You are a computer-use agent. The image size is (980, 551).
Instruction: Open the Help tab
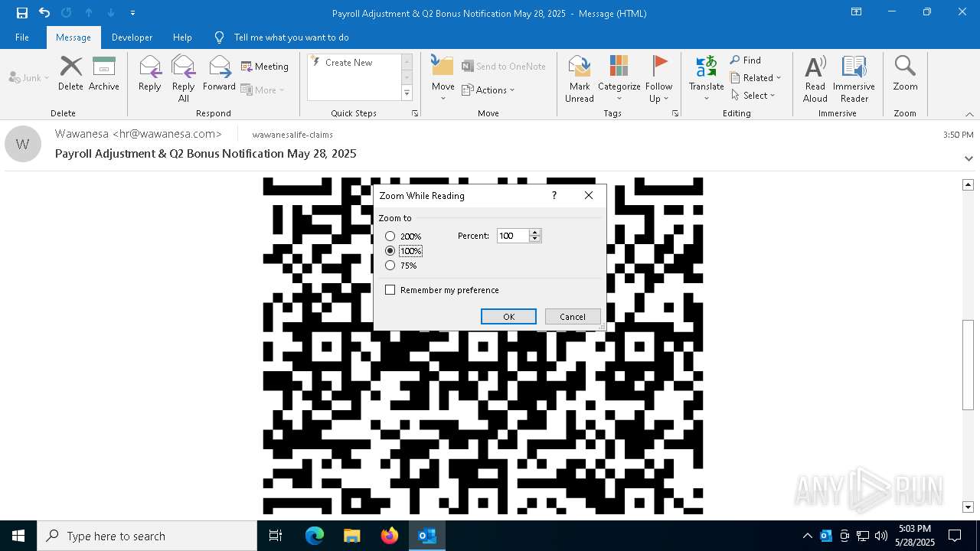(x=182, y=37)
